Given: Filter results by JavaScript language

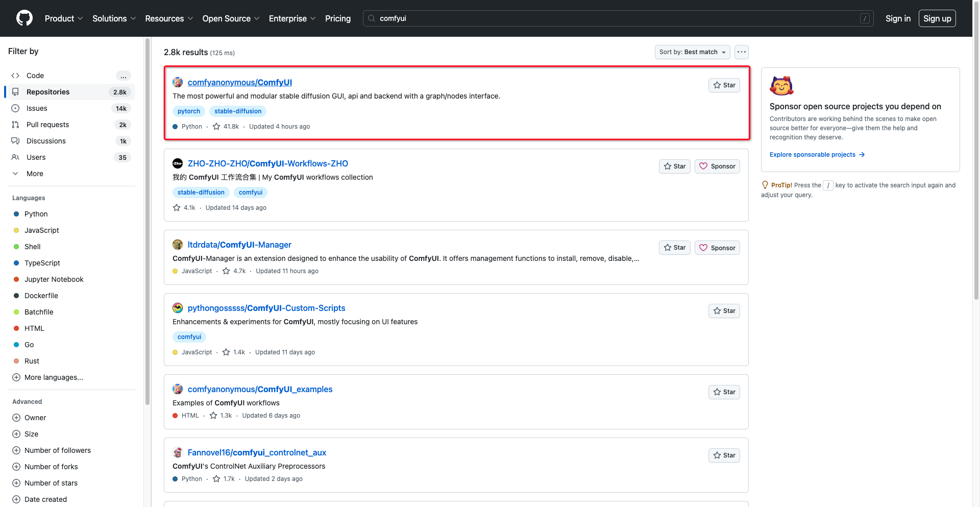Looking at the screenshot, I should pyautogui.click(x=41, y=230).
